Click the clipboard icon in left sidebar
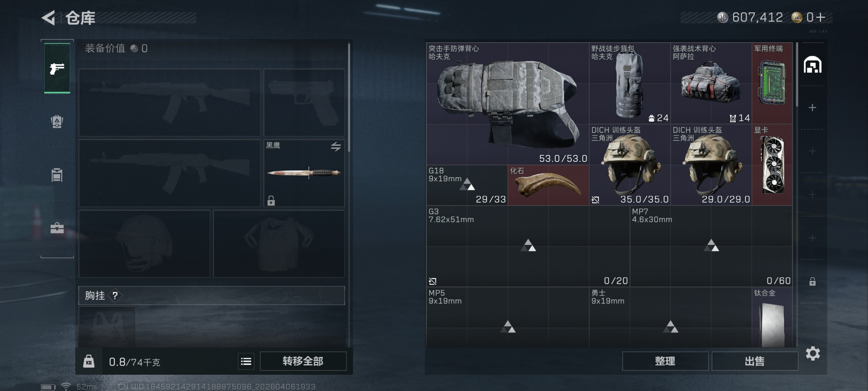The height and width of the screenshot is (391, 868). coord(57,175)
